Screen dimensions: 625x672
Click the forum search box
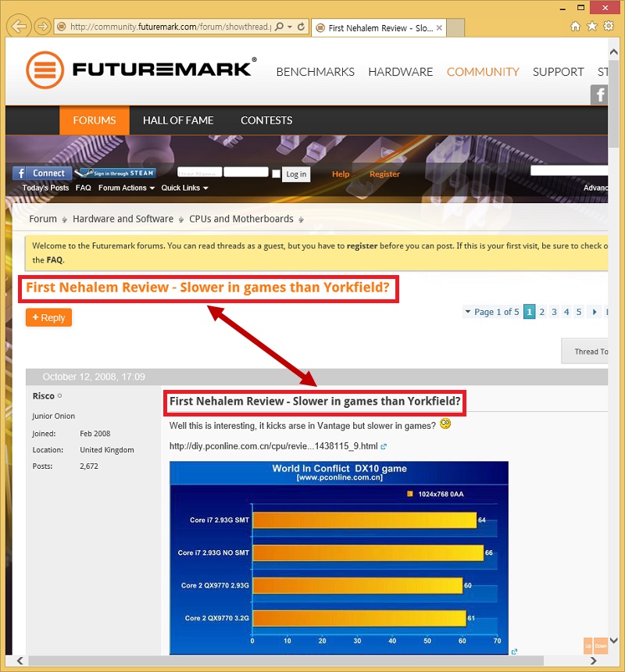[569, 170]
